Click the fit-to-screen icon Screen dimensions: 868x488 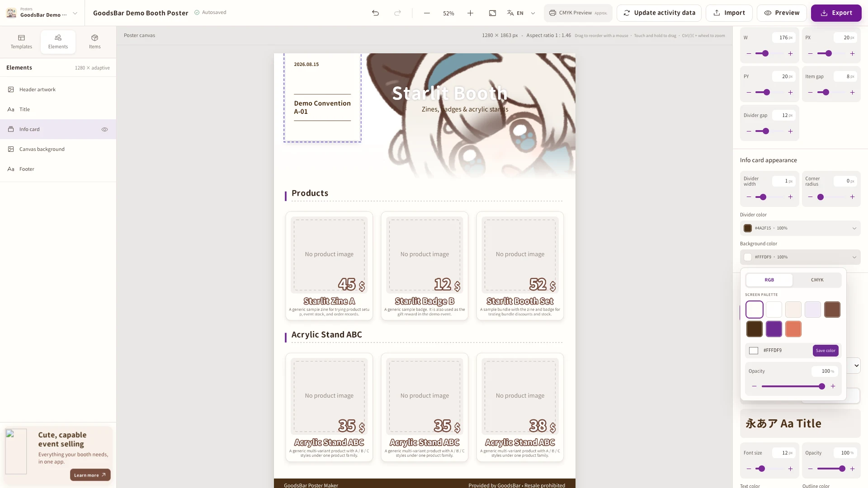[492, 13]
